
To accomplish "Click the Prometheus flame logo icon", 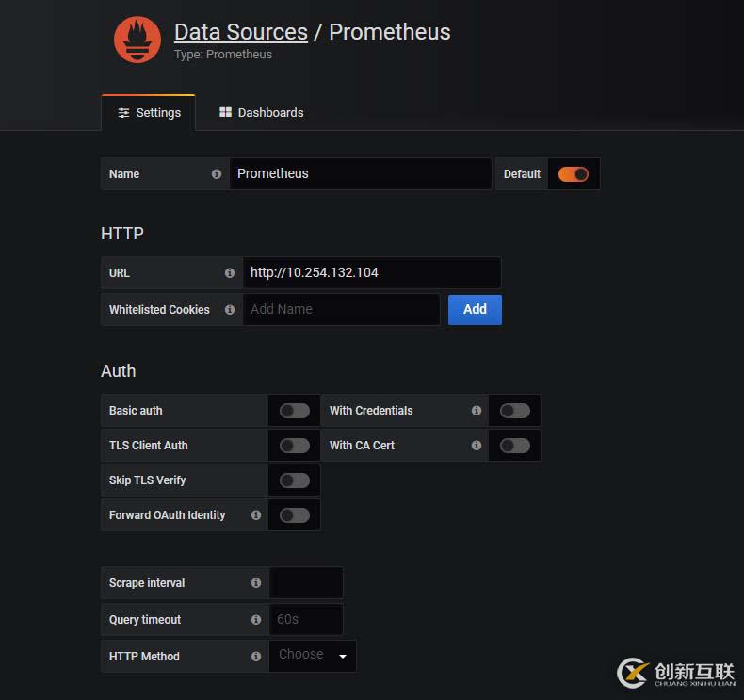I will pos(137,40).
